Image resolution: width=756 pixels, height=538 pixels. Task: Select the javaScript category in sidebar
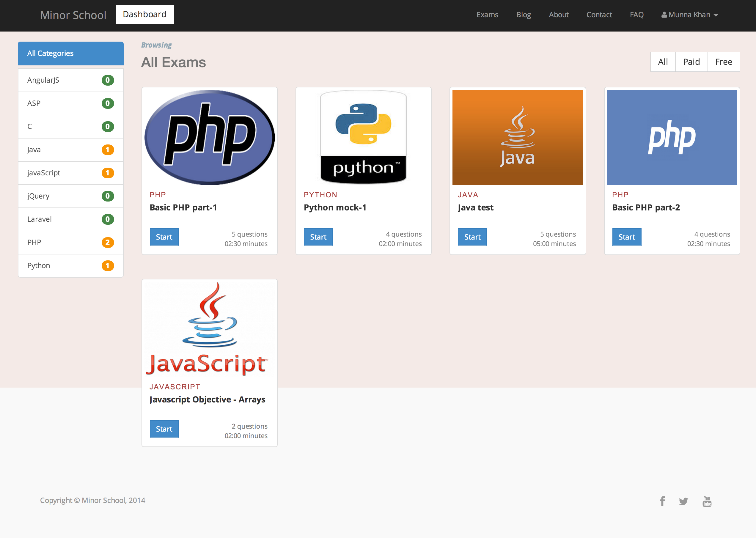70,173
